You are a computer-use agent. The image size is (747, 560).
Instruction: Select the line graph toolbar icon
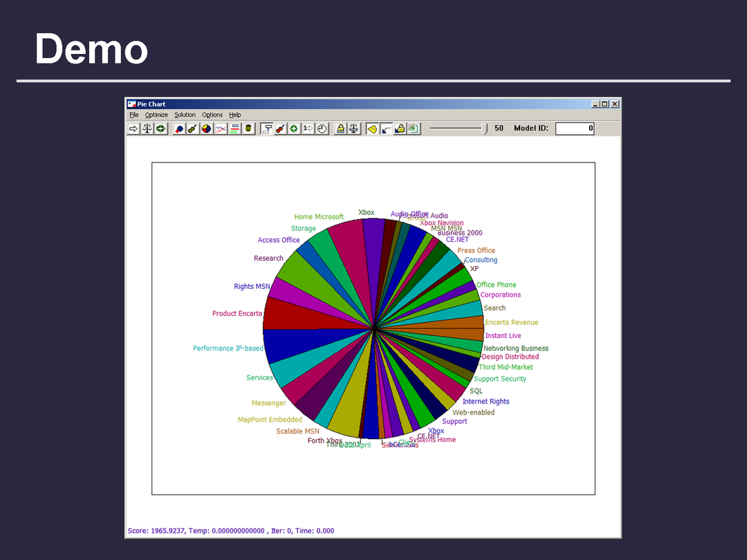(221, 129)
